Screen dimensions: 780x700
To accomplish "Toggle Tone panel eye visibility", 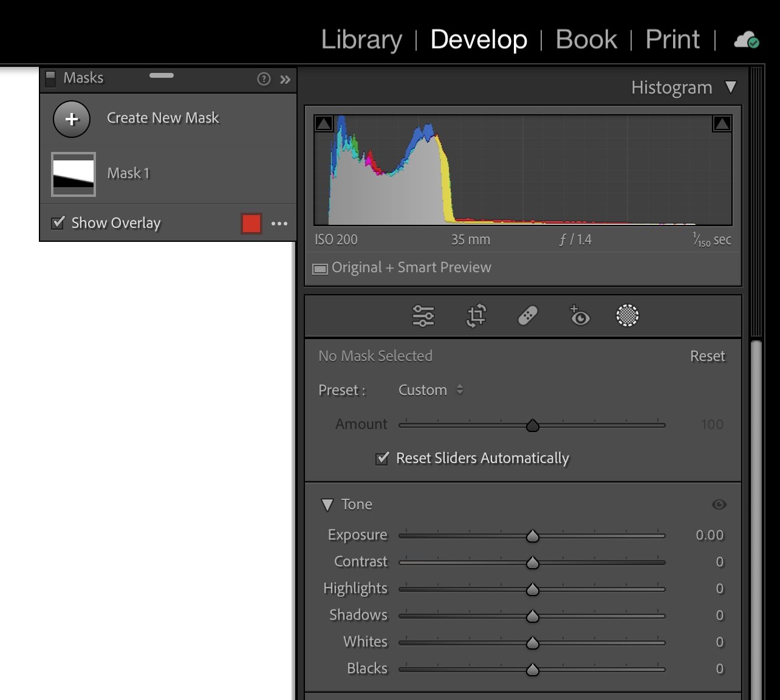I will [719, 504].
